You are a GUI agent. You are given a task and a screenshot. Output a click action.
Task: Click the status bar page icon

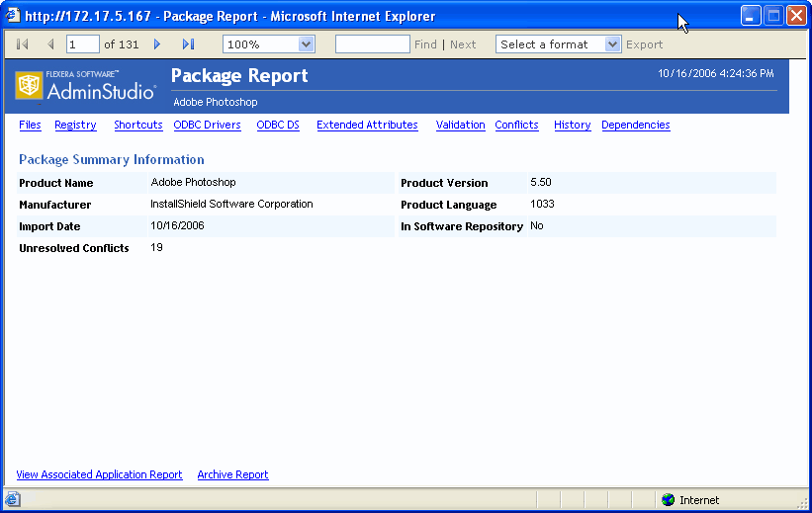coord(13,500)
